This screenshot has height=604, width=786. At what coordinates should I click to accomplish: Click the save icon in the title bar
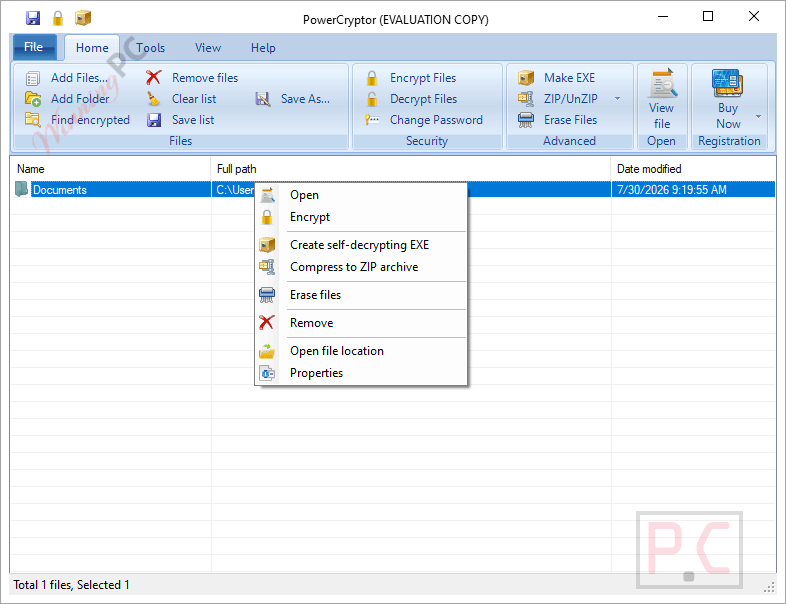click(33, 19)
